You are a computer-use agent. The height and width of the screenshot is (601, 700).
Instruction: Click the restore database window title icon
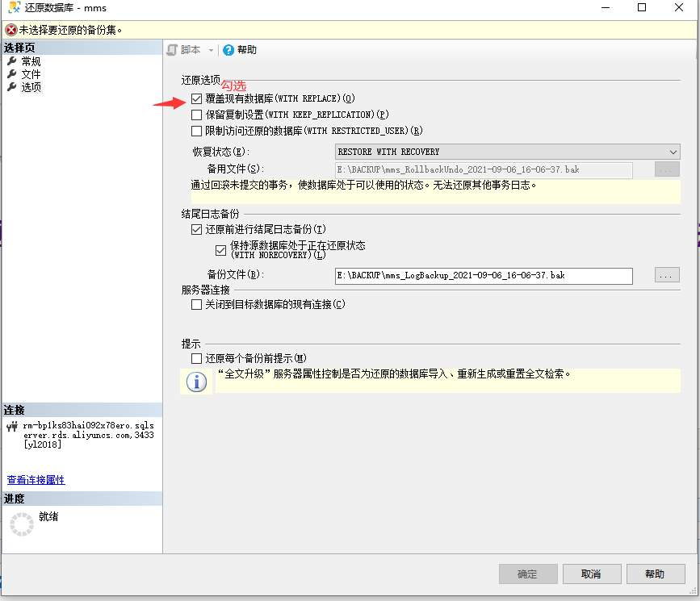15,7
